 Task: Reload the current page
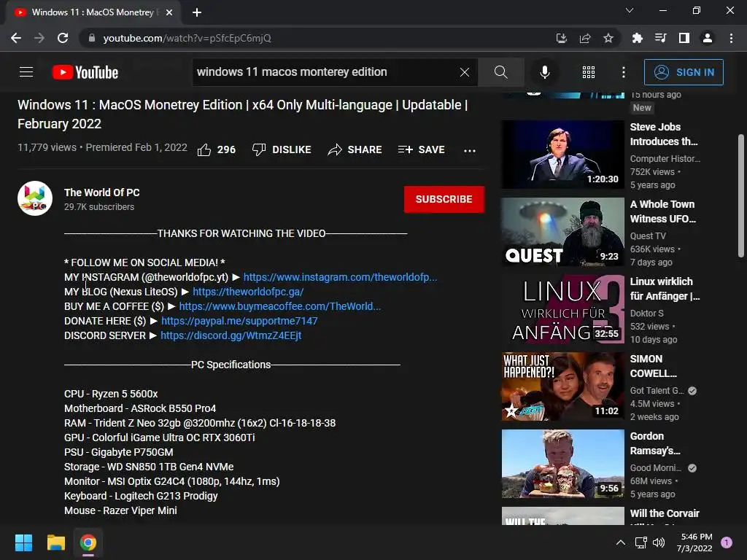pyautogui.click(x=63, y=38)
